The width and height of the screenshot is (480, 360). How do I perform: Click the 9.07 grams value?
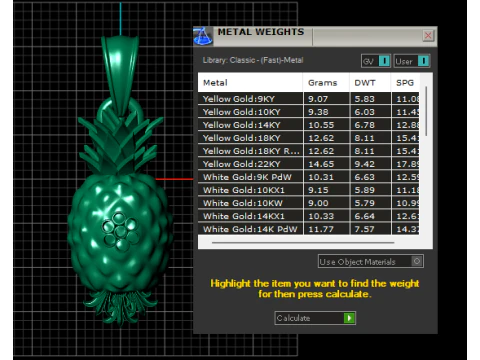[318, 99]
